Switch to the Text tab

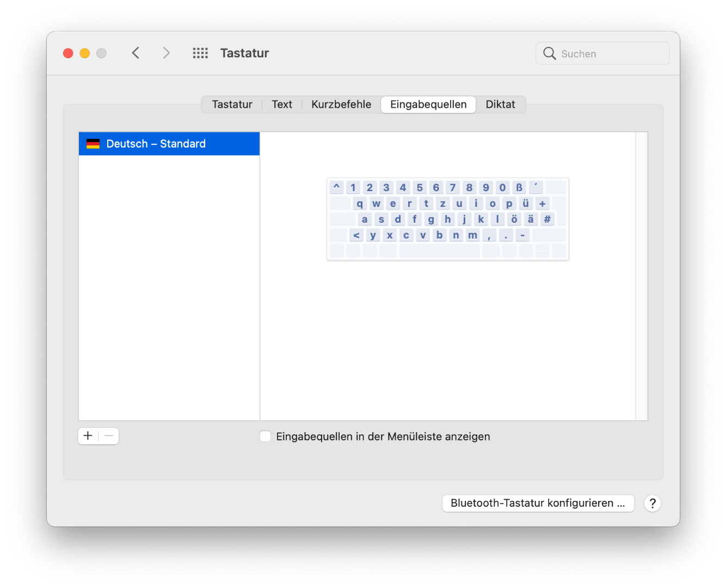pyautogui.click(x=282, y=105)
